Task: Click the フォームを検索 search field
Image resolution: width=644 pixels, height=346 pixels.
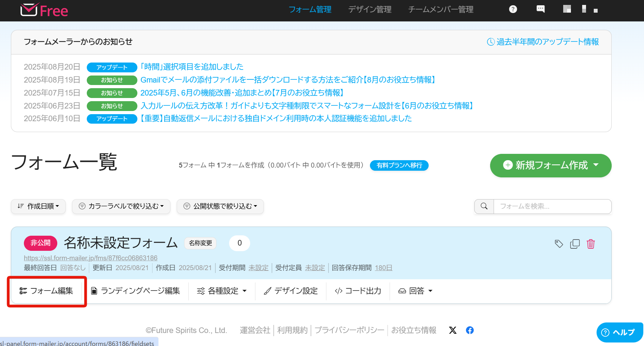Action: point(552,206)
